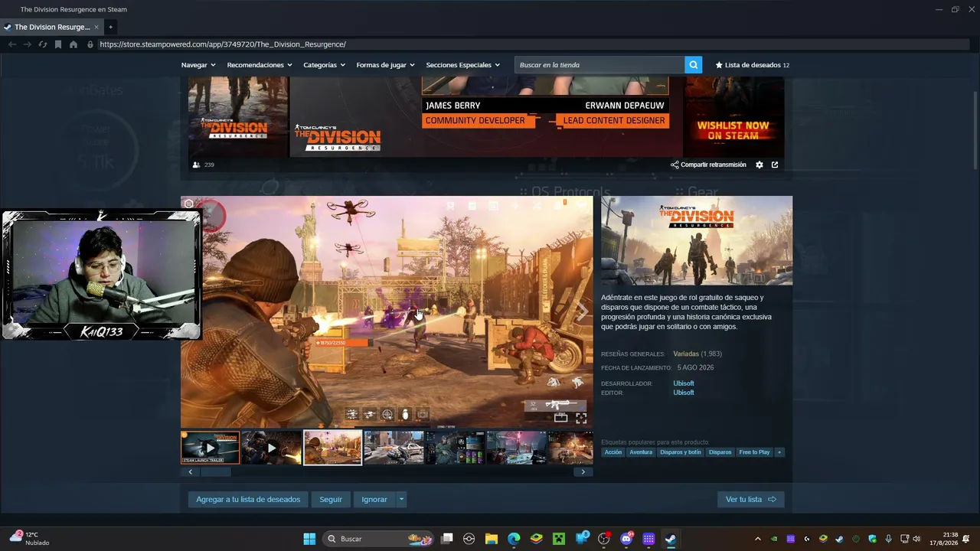Go back with the browser back arrow
This screenshot has width=980, height=551.
[x=12, y=44]
